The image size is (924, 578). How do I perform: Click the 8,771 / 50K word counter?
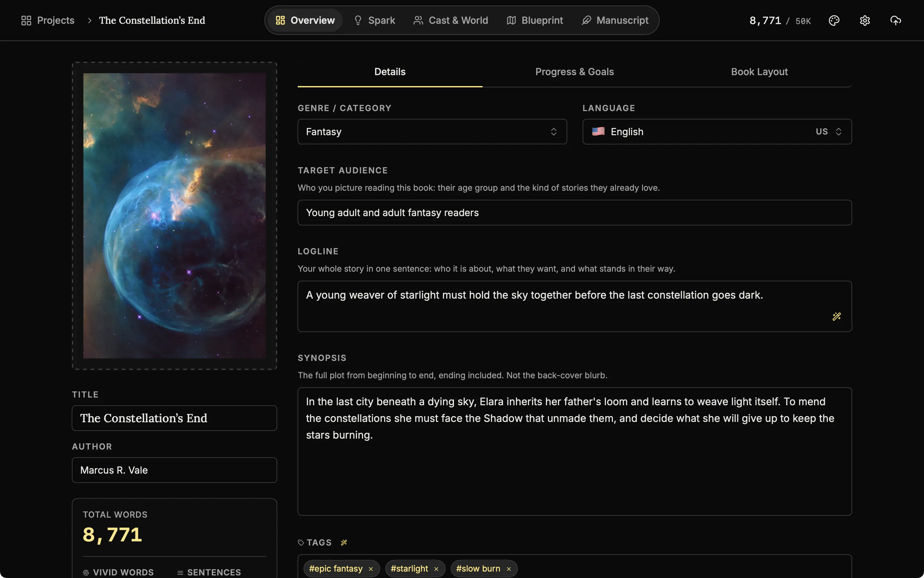point(780,21)
